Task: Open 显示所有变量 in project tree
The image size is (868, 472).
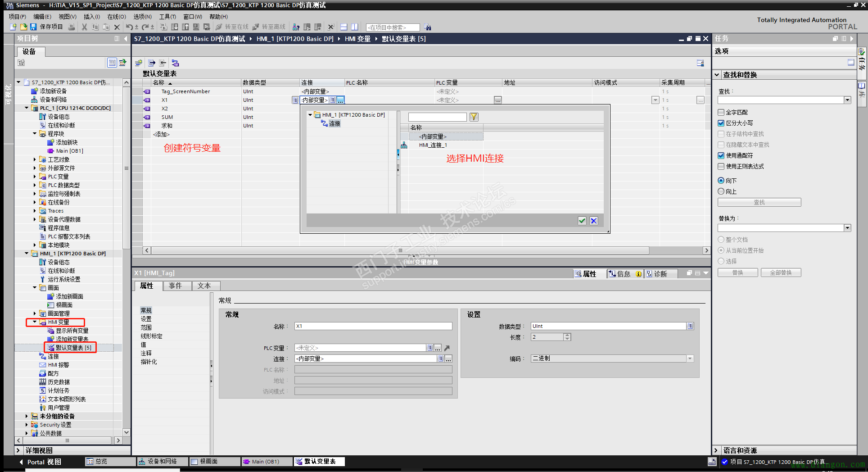Action: pos(72,331)
